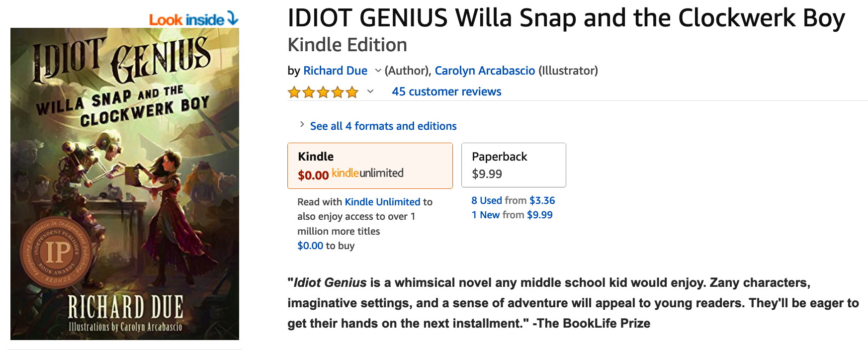The height and width of the screenshot is (350, 868).
Task: Open See all 4 formats and editions
Action: click(383, 126)
